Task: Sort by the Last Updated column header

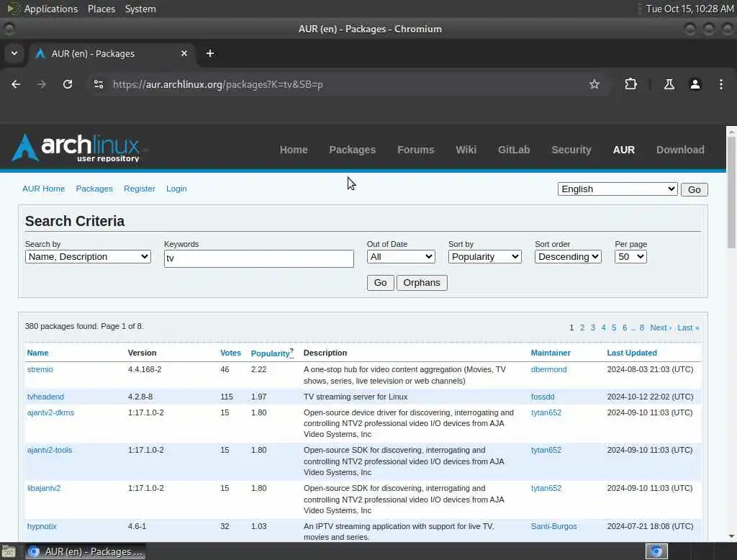Action: pyautogui.click(x=632, y=353)
